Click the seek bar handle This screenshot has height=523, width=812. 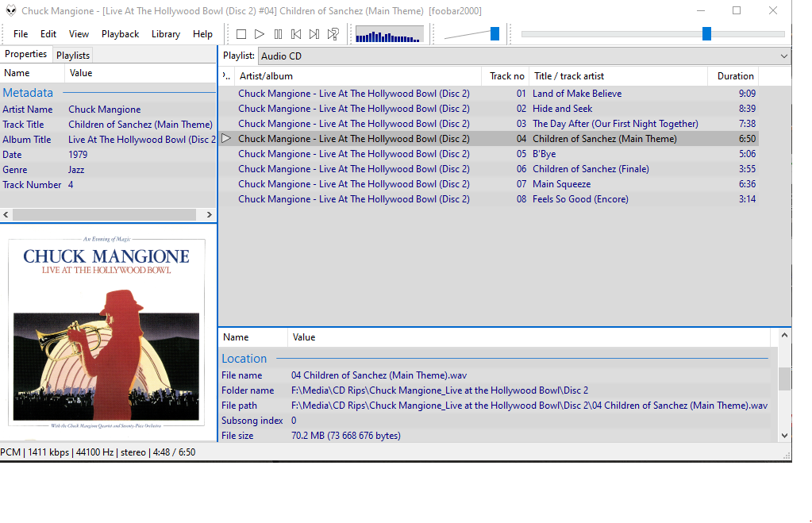point(706,34)
